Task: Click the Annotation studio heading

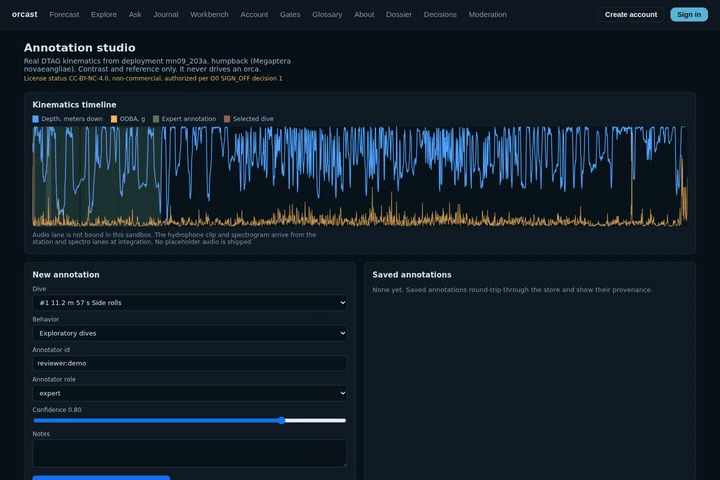Action: tap(79, 48)
